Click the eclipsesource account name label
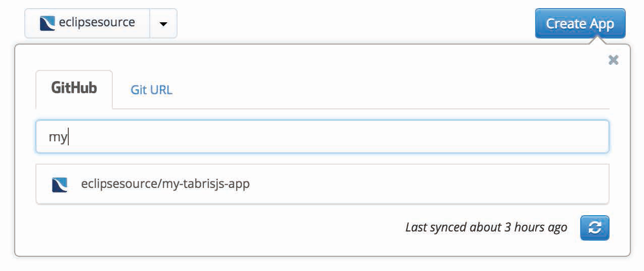The height and width of the screenshot is (271, 644). [x=97, y=23]
